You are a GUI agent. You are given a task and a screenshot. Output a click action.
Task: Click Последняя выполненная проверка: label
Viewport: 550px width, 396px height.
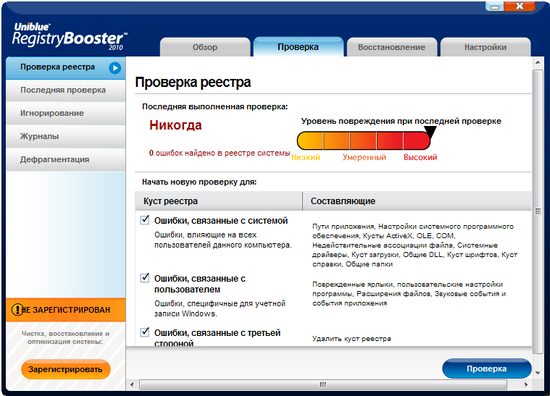click(x=215, y=107)
